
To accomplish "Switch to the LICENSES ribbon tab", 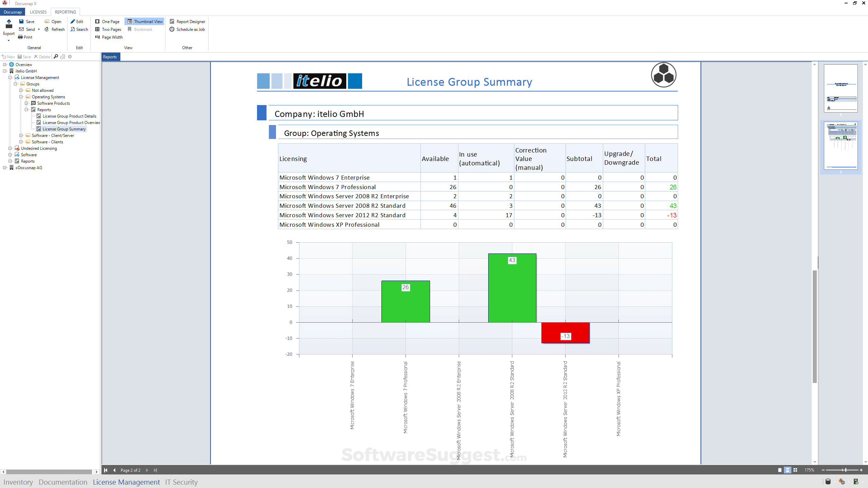I will (x=38, y=12).
